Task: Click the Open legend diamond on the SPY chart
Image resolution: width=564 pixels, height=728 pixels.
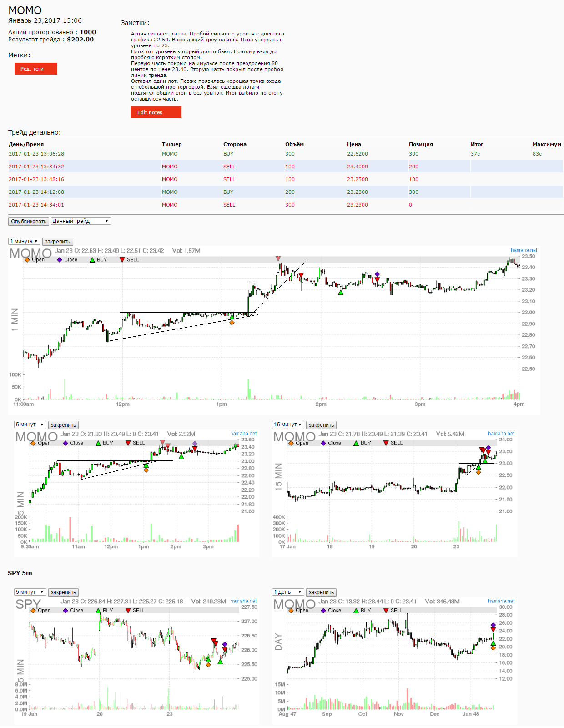Action: pos(33,611)
